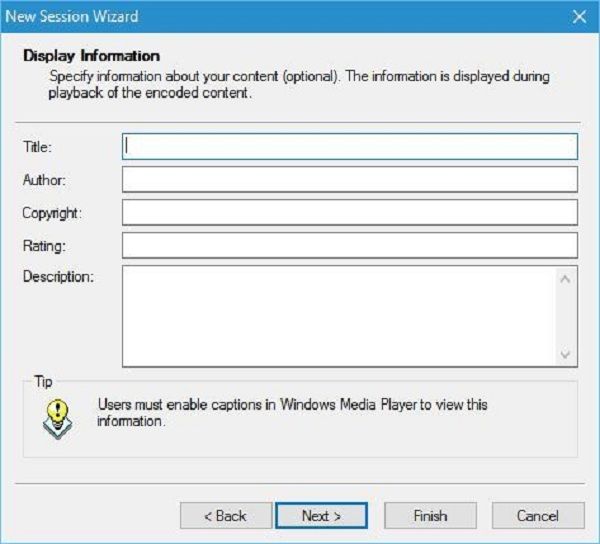The height and width of the screenshot is (544, 600).
Task: Click Finish to complete the wizard
Action: [430, 516]
